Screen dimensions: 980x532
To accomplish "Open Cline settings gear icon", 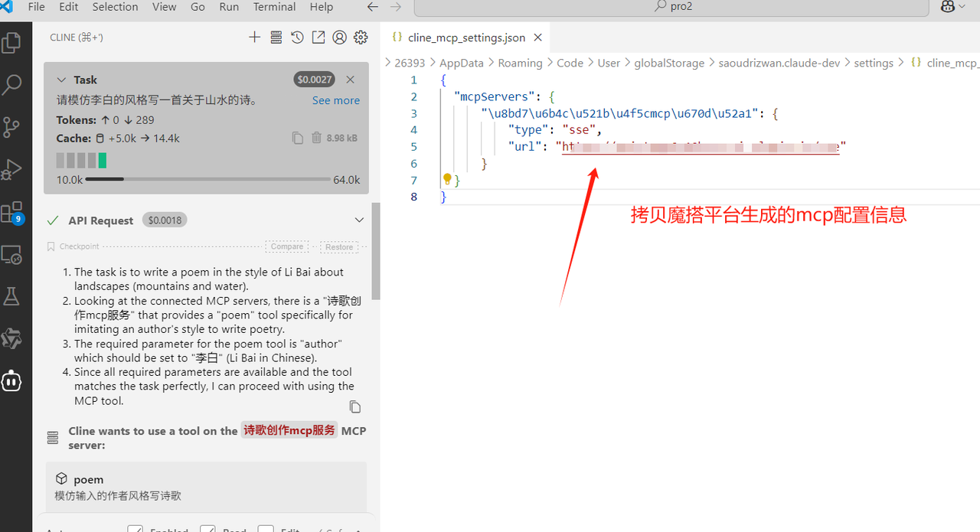I will pos(361,38).
